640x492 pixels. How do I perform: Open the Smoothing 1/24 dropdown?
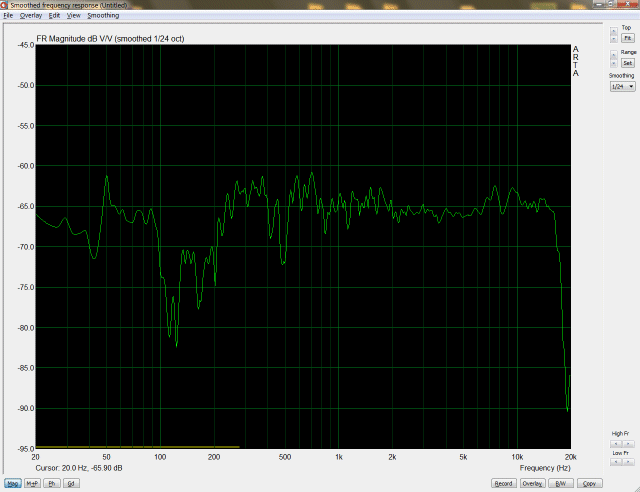622,87
